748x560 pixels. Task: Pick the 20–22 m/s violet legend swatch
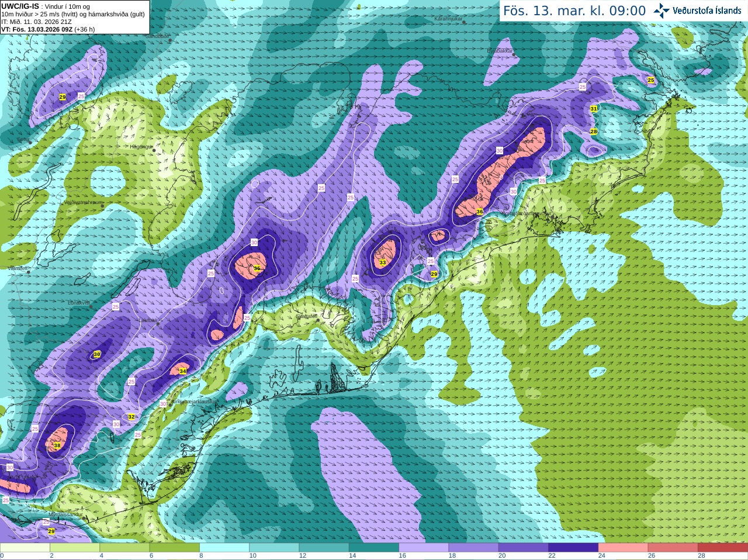coord(524,548)
